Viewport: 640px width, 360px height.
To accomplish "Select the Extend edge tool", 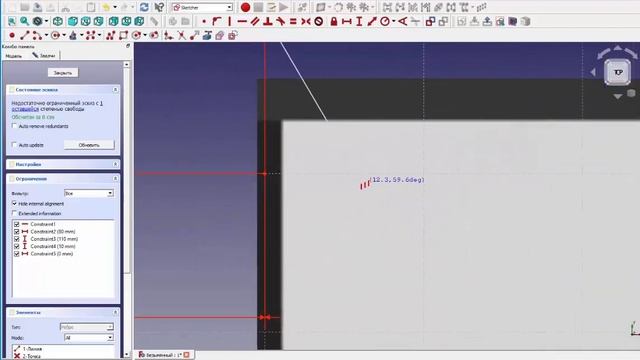I will (x=194, y=36).
